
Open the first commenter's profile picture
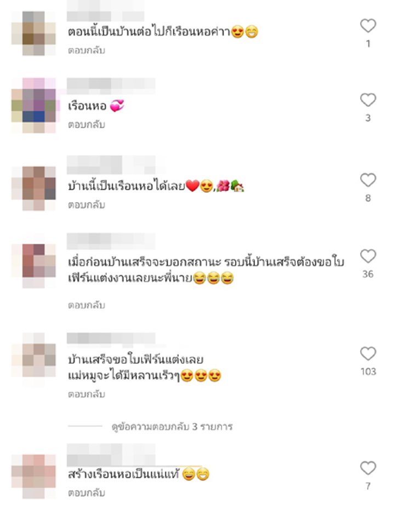pos(33,33)
